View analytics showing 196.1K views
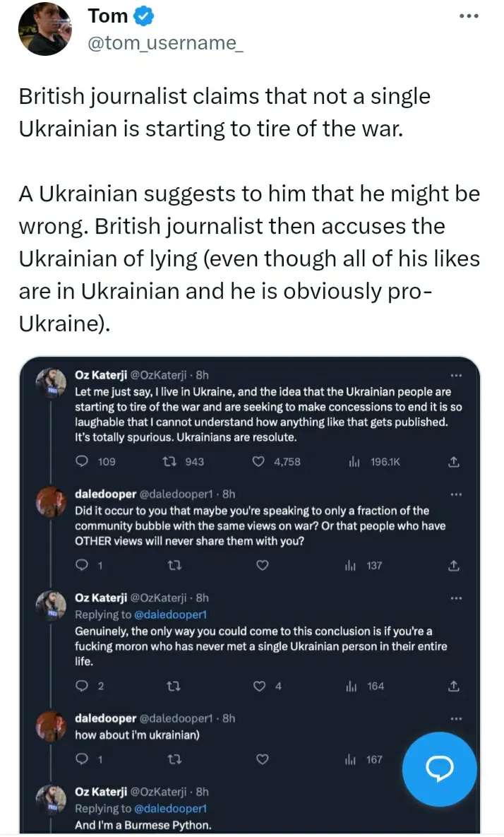The height and width of the screenshot is (837, 504). pyautogui.click(x=355, y=461)
